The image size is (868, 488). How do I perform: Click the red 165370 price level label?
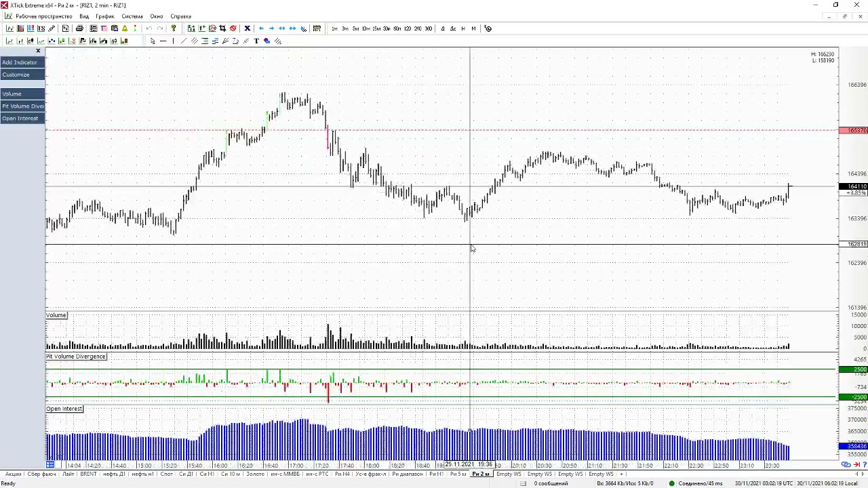pos(853,130)
